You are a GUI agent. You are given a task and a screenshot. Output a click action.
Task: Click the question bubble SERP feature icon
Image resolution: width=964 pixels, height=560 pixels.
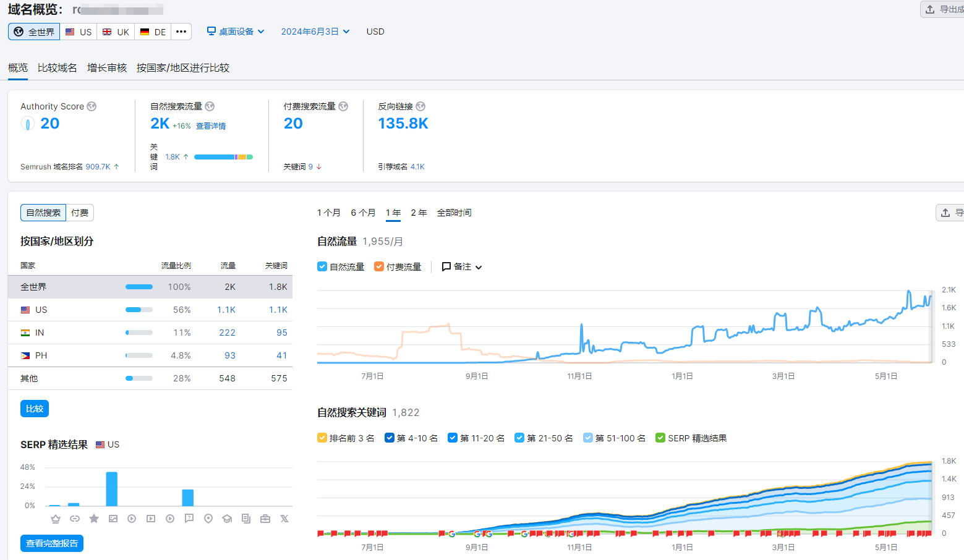click(189, 519)
